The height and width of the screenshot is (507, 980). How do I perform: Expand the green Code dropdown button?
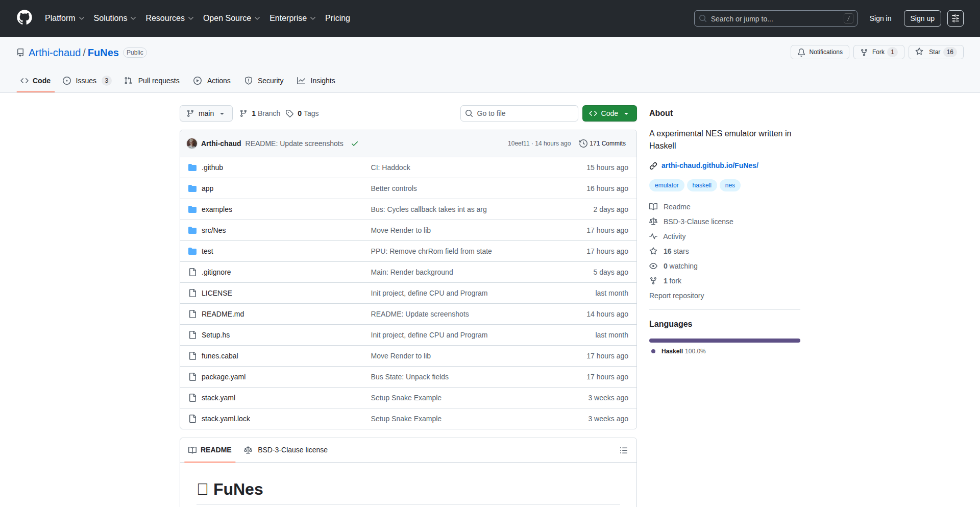609,113
